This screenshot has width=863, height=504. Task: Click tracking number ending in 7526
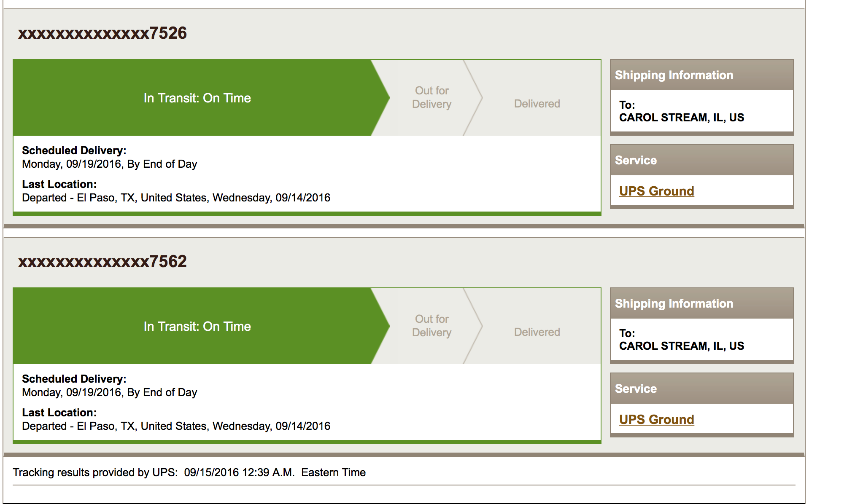click(x=102, y=33)
